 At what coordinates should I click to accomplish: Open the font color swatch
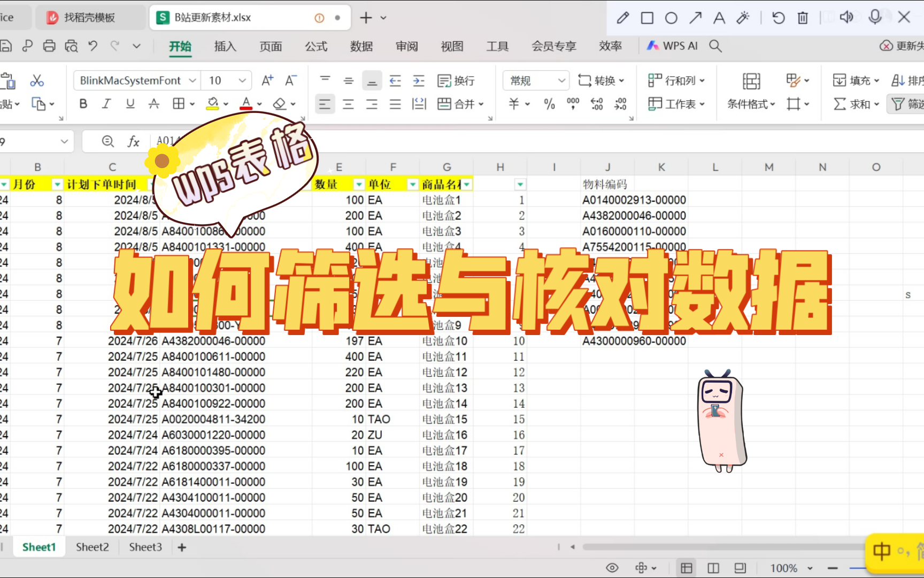[x=248, y=103]
